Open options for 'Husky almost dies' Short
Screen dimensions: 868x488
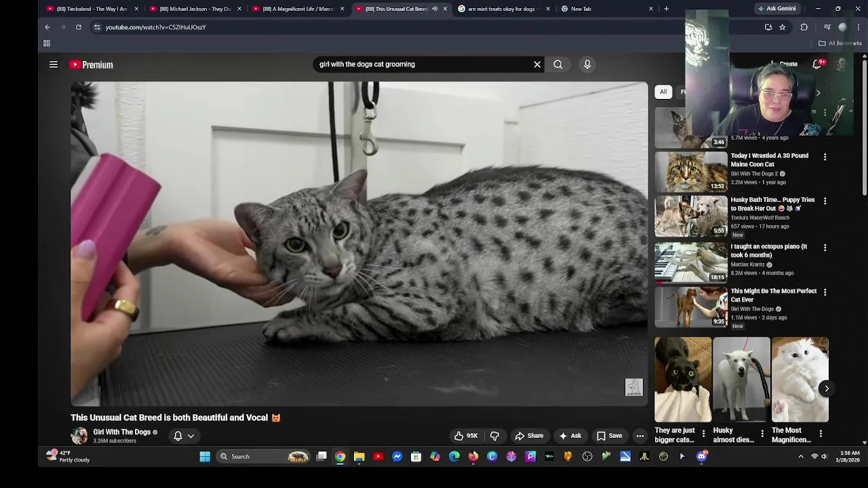click(x=762, y=433)
